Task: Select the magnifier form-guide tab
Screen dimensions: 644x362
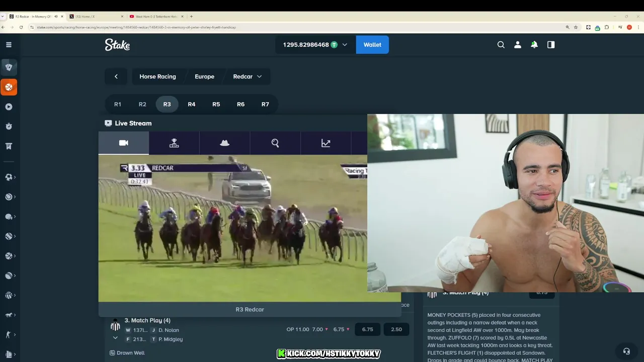Action: click(x=275, y=143)
